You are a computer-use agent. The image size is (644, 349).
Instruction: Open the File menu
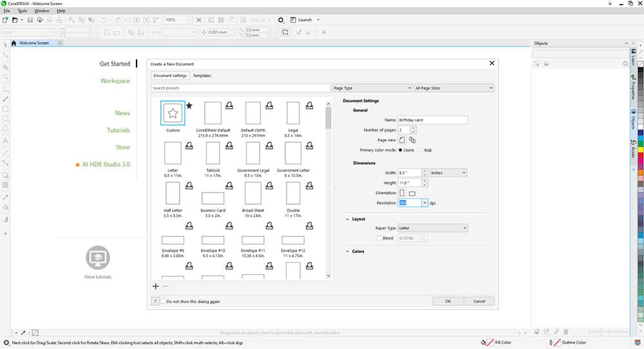(6, 11)
